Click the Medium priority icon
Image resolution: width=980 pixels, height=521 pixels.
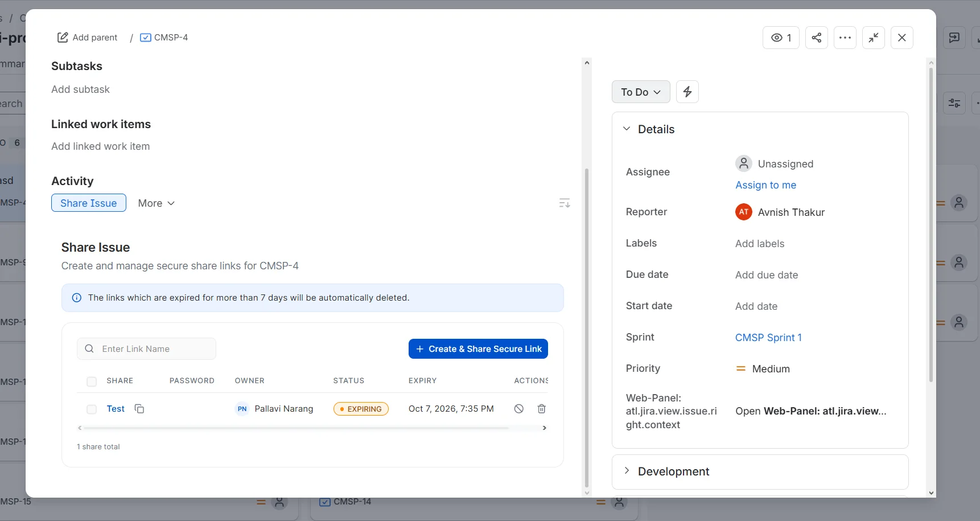(x=741, y=369)
